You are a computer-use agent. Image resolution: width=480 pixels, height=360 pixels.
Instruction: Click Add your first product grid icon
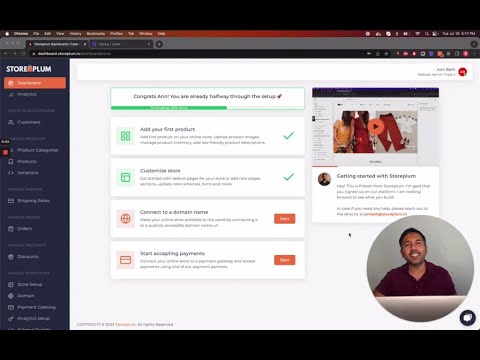coord(125,136)
